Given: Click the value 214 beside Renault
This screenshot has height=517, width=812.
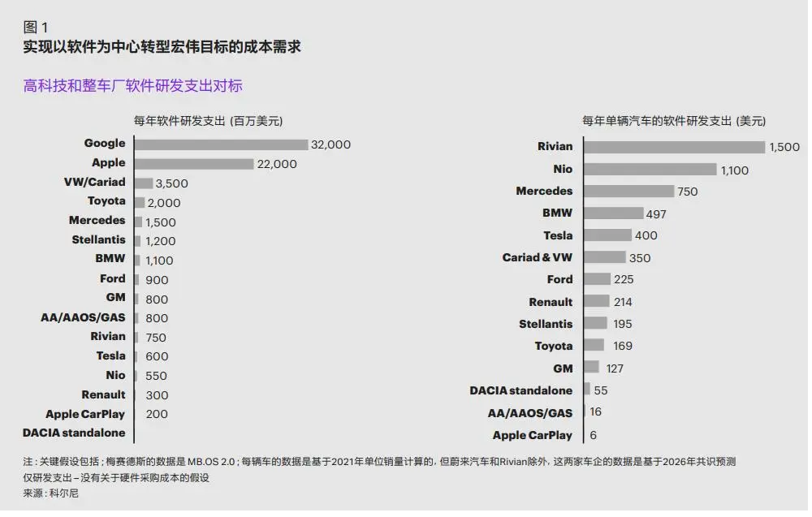Looking at the screenshot, I should click(x=623, y=302).
